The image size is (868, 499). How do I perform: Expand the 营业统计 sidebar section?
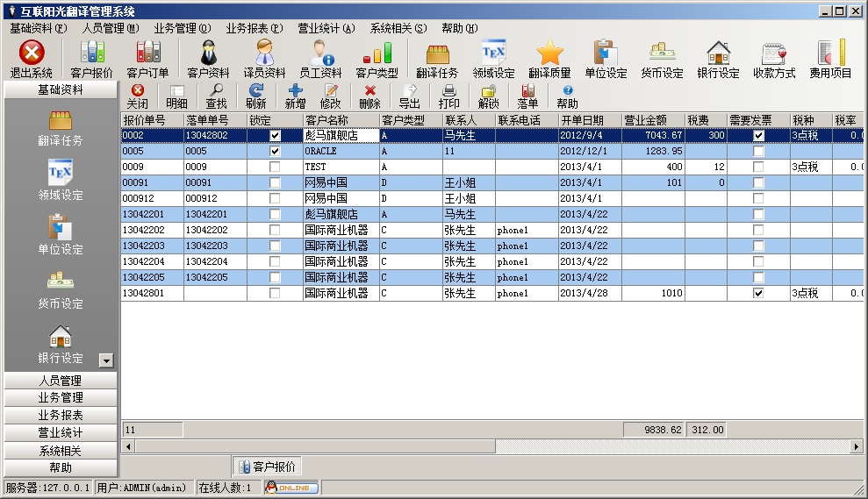tap(60, 433)
